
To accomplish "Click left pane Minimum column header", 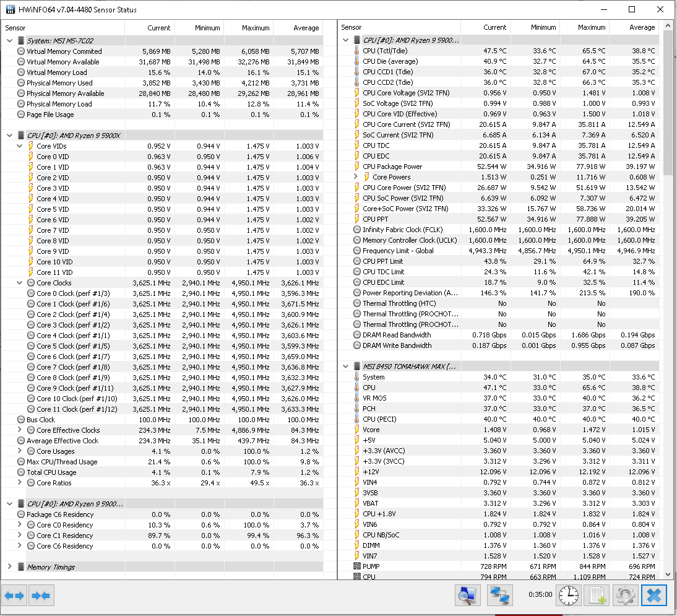I will 199,28.
